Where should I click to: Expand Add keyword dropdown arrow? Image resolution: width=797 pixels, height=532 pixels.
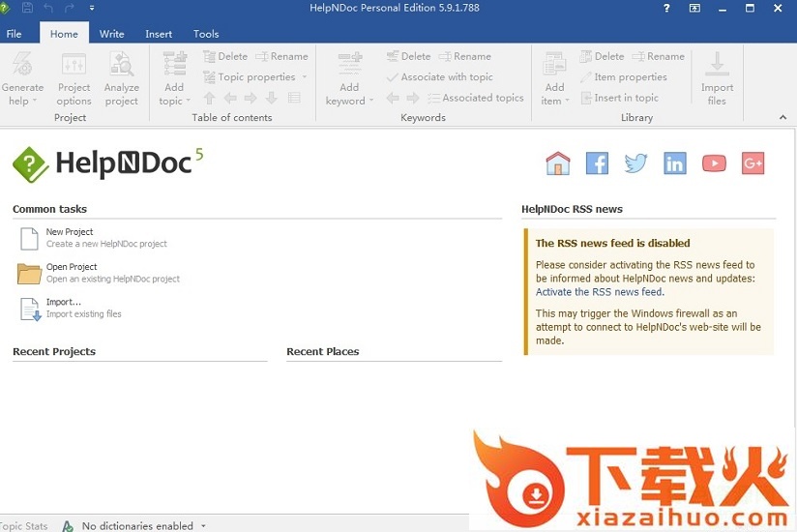(371, 101)
